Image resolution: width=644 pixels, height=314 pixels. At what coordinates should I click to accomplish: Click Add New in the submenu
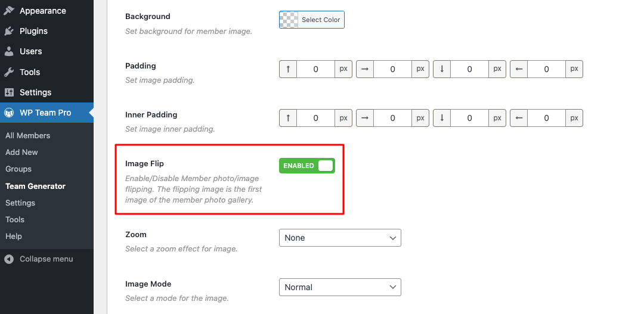(22, 153)
